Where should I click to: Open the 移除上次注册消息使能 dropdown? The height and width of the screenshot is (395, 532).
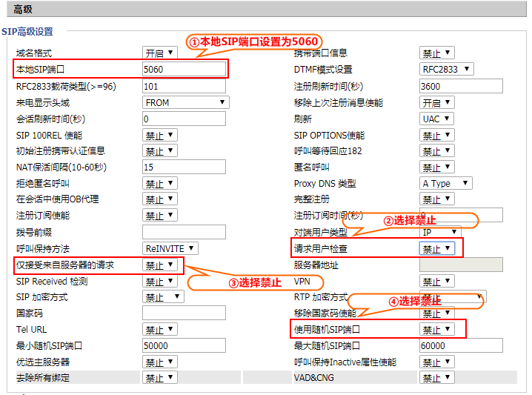pos(436,103)
